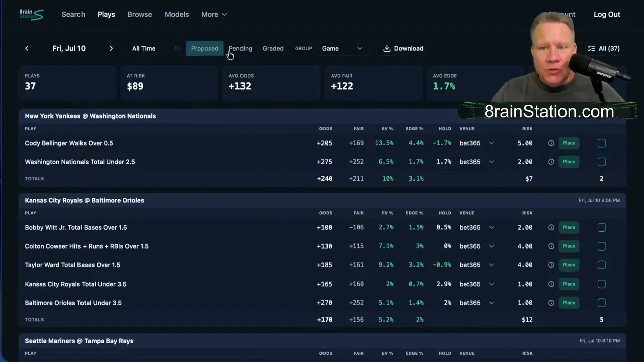Place the Colton Cowser bet
The height and width of the screenshot is (362, 644).
[x=569, y=246]
